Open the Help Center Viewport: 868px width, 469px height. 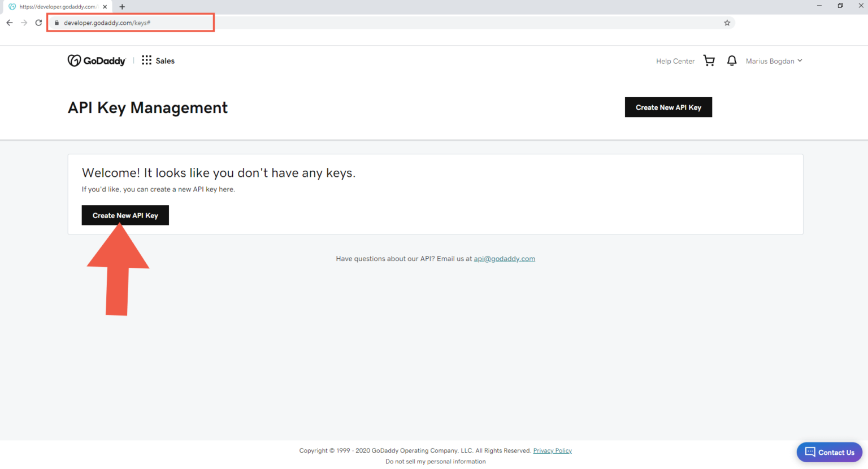tap(675, 60)
